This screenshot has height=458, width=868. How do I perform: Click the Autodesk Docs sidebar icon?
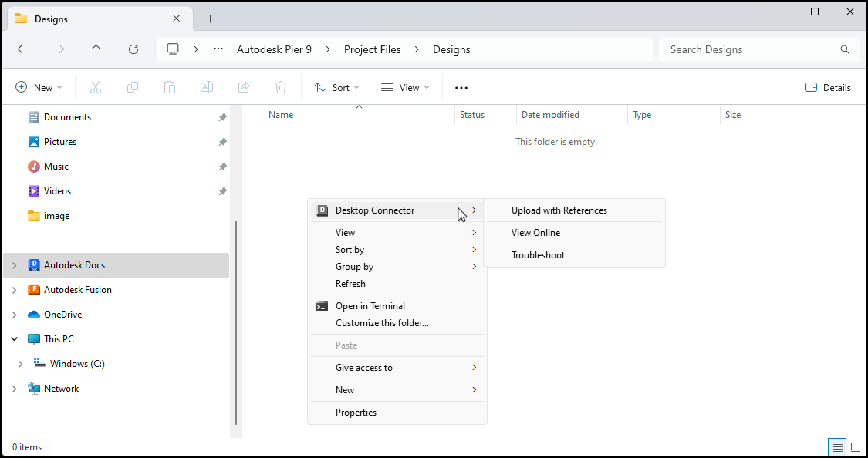[34, 265]
